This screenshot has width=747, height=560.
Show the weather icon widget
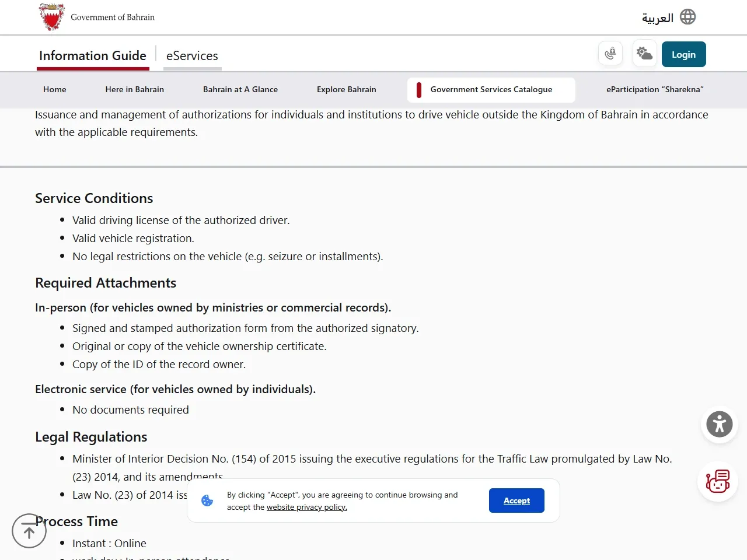(x=644, y=54)
